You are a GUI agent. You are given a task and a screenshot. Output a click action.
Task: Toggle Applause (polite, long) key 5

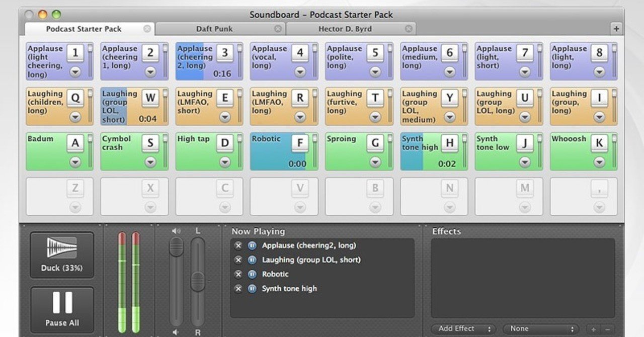click(375, 53)
